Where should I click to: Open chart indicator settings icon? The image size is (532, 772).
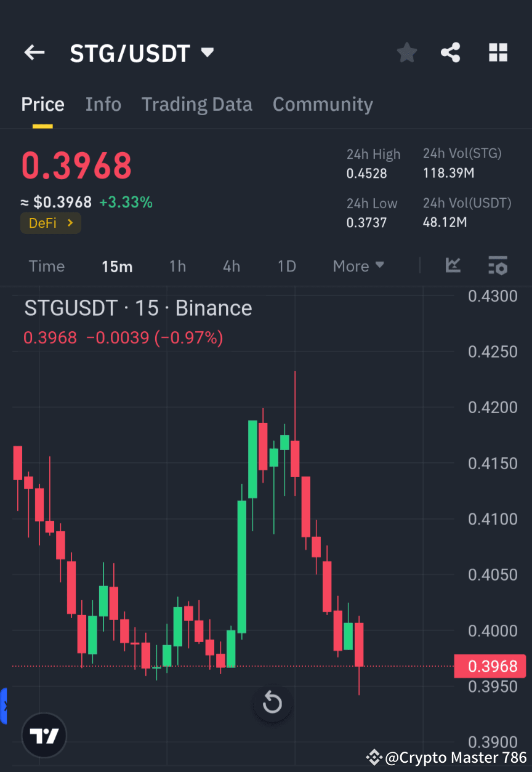point(498,265)
